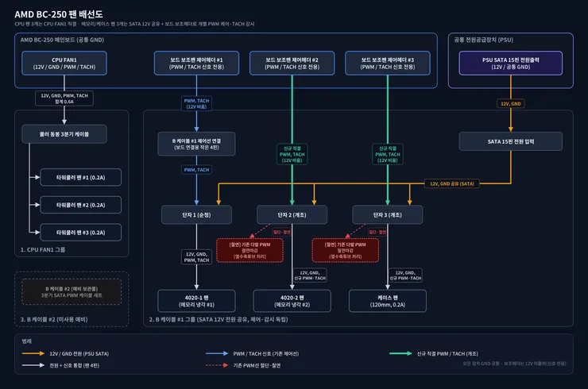Click the short blue 'PWM, TACH' label below B 케이블 #1
This screenshot has width=588, height=389.
point(196,170)
